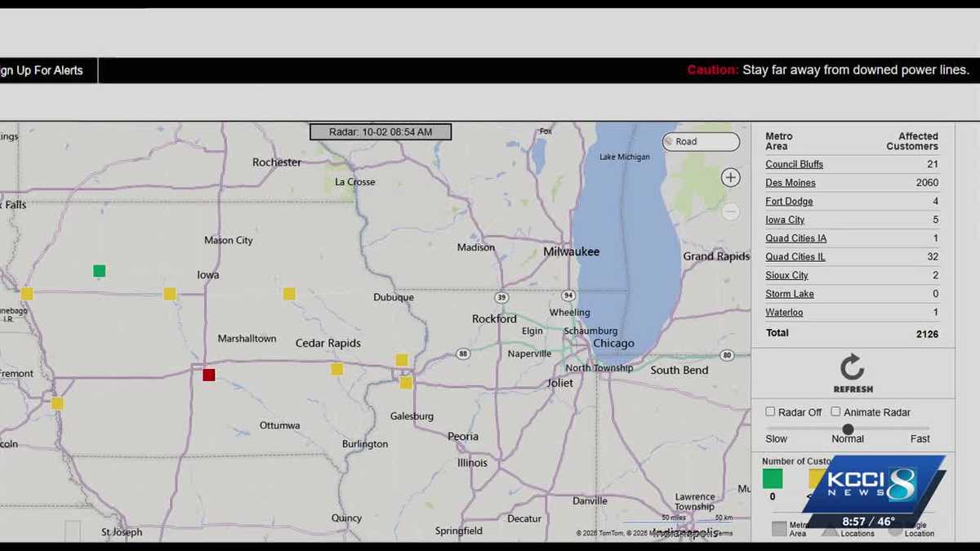
Task: Click the Route 39 highway shield
Action: (x=501, y=296)
